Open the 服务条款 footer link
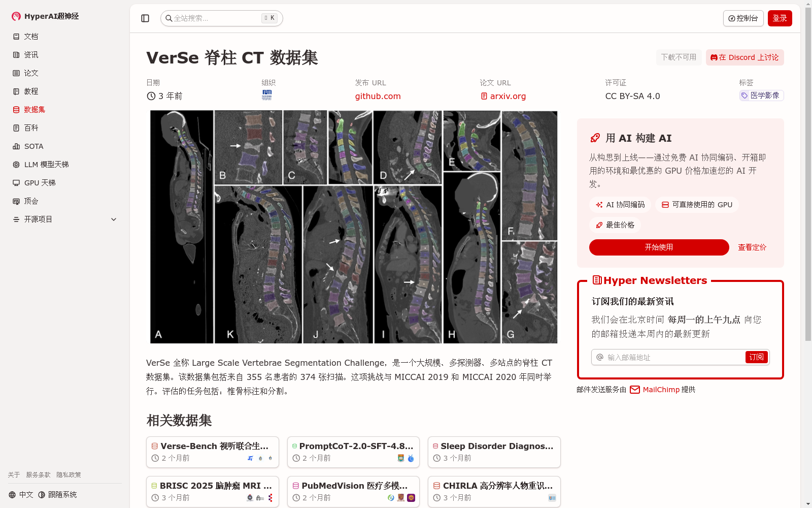 pyautogui.click(x=38, y=475)
